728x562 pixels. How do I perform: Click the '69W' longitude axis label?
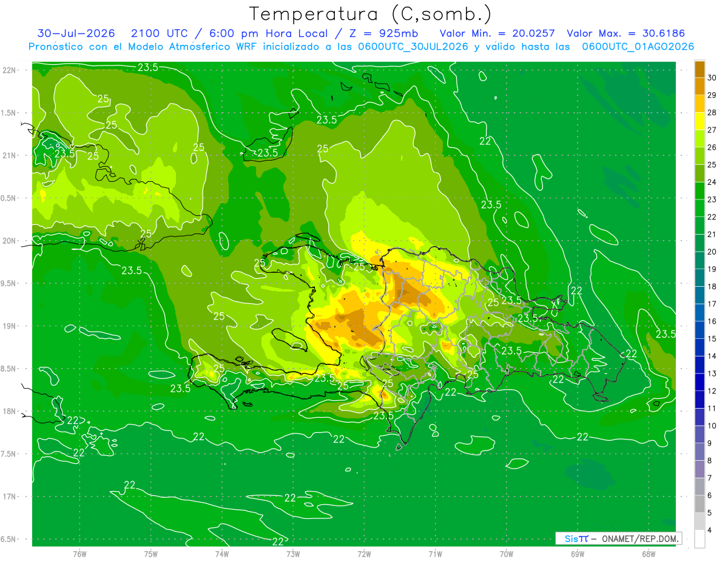click(577, 554)
